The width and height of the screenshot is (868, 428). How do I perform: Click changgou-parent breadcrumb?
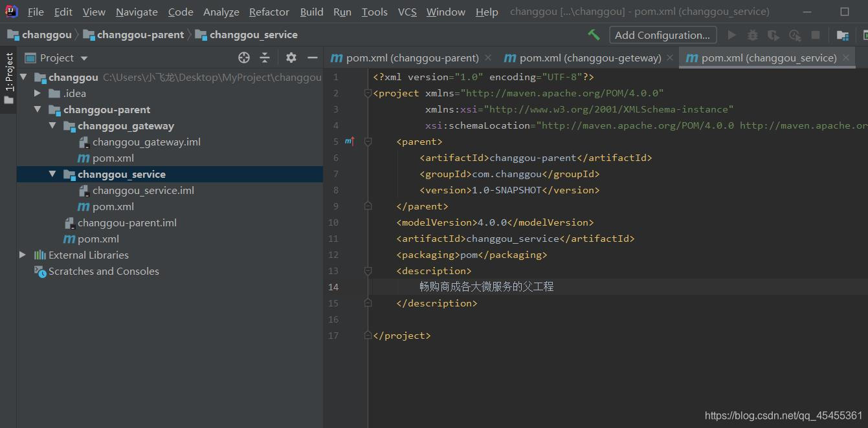(134, 35)
